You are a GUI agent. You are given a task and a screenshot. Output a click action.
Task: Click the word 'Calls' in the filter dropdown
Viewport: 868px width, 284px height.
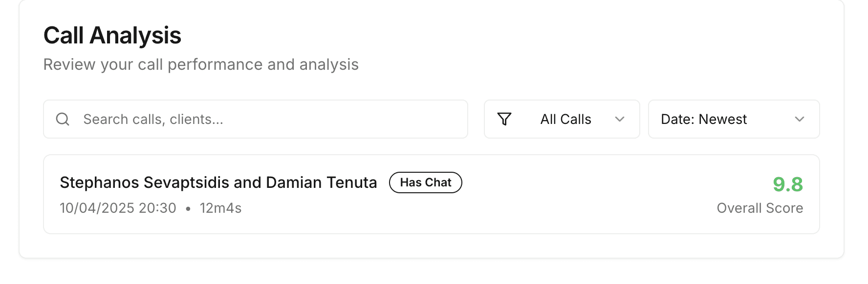(x=576, y=119)
